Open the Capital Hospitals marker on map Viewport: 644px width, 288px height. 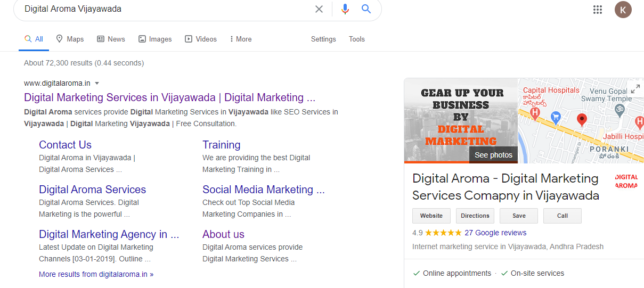point(536,113)
